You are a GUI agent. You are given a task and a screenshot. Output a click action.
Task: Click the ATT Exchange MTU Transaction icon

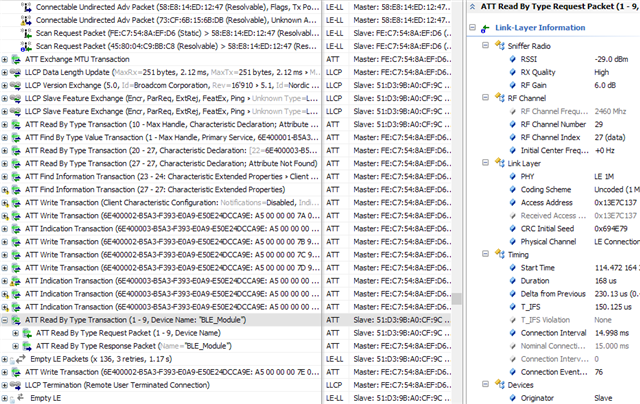pyautogui.click(x=16, y=59)
